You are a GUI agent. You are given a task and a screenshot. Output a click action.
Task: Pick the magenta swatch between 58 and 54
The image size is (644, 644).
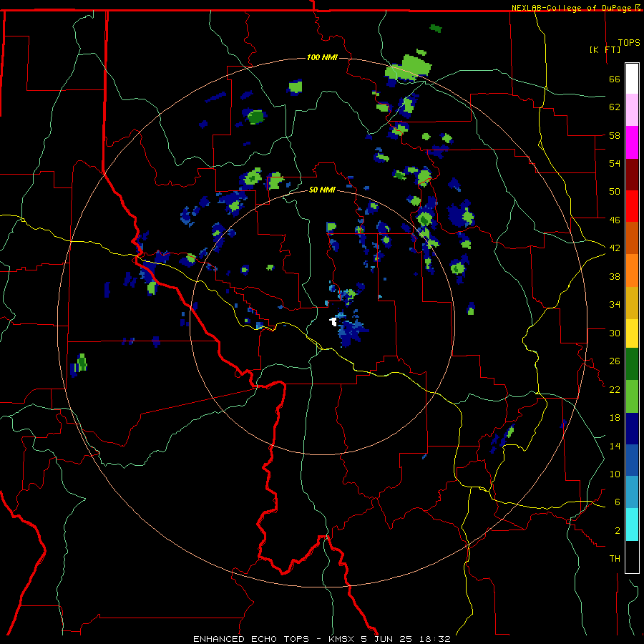pyautogui.click(x=632, y=142)
